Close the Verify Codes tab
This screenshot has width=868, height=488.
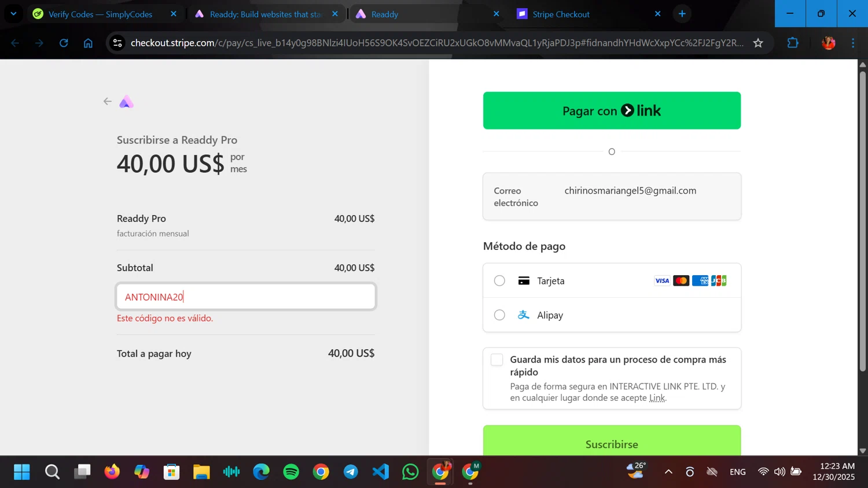pos(174,14)
